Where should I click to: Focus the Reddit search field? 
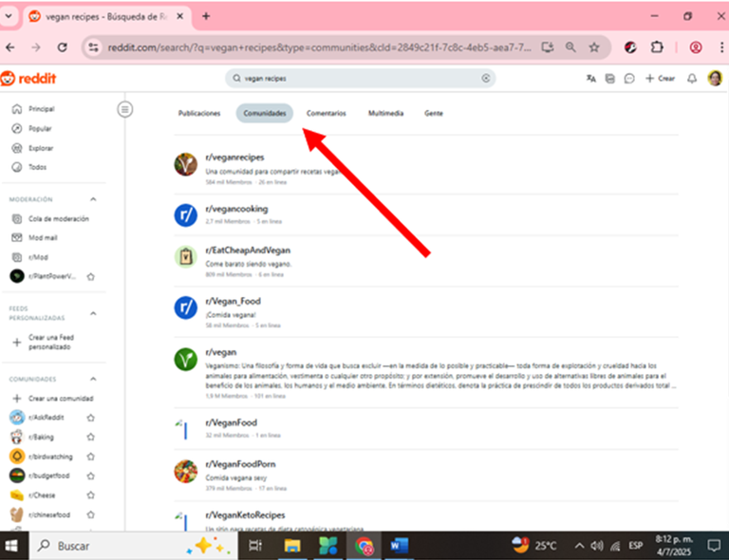(361, 78)
